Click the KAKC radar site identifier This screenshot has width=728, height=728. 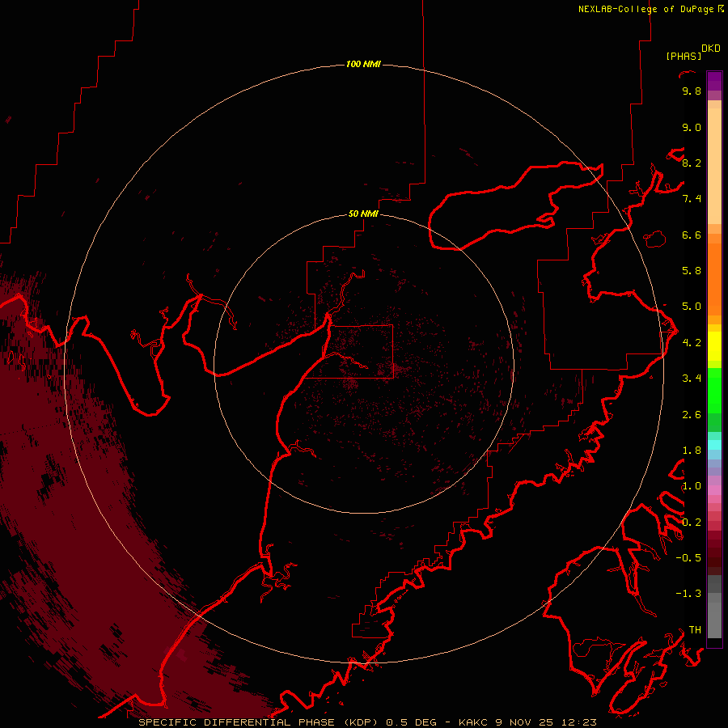coord(472,722)
